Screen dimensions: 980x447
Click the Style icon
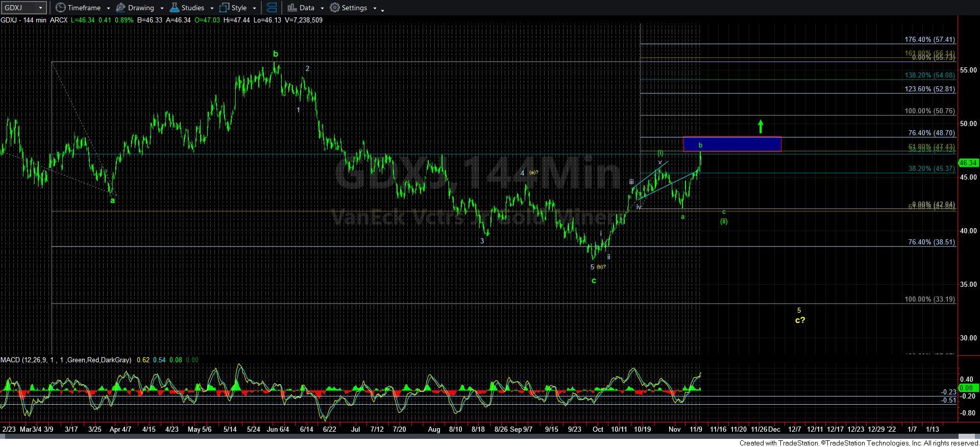click(224, 8)
